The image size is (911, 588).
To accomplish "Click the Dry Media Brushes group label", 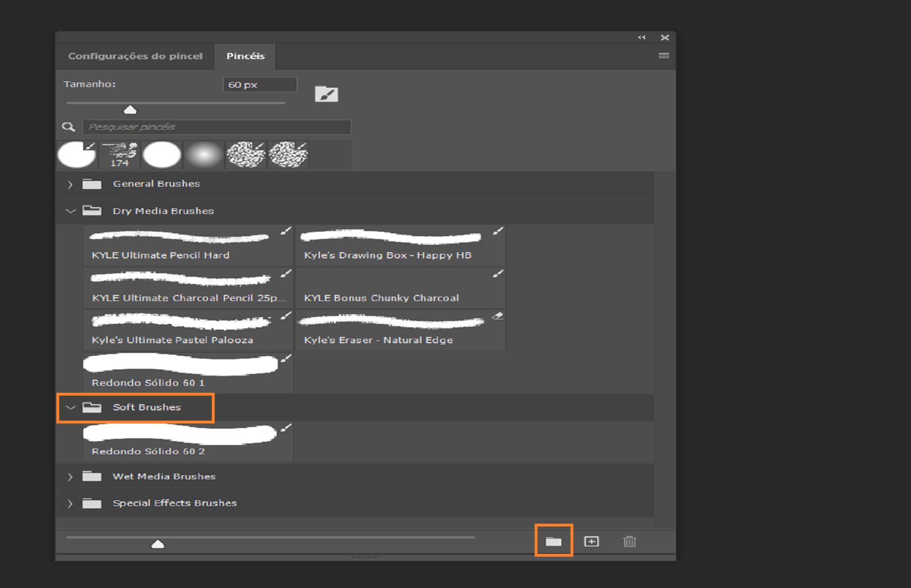I will tap(163, 211).
